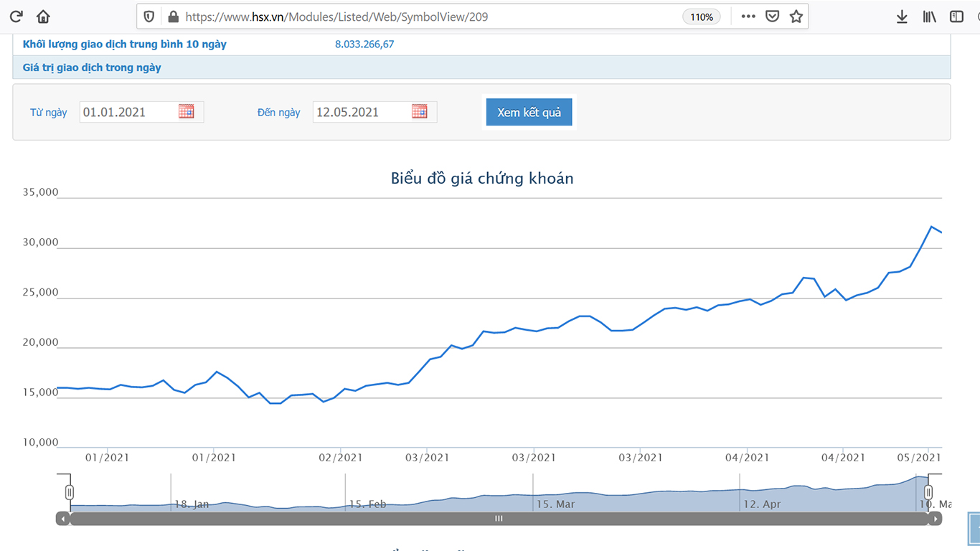Bookmark this page with the star
980x551 pixels.
click(x=796, y=17)
